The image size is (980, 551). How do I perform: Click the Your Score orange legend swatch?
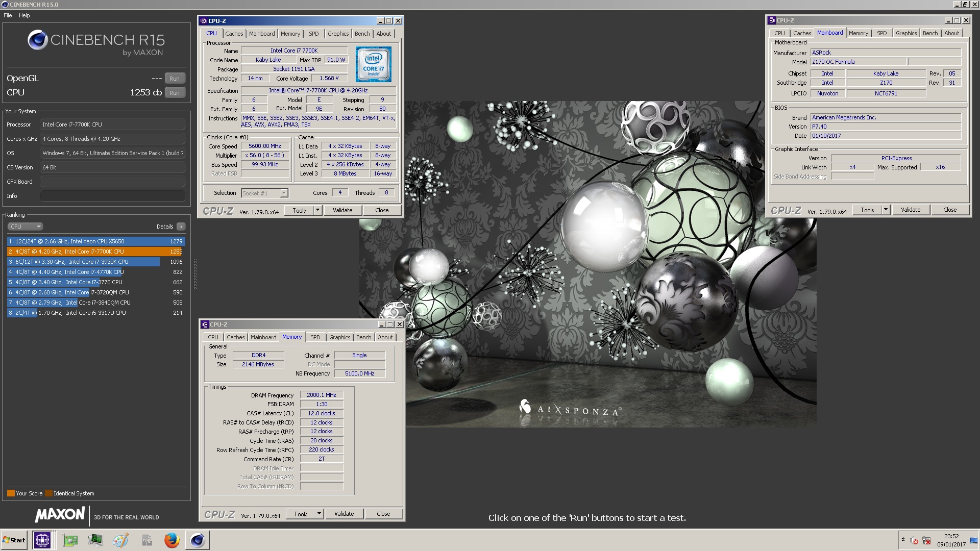point(11,493)
